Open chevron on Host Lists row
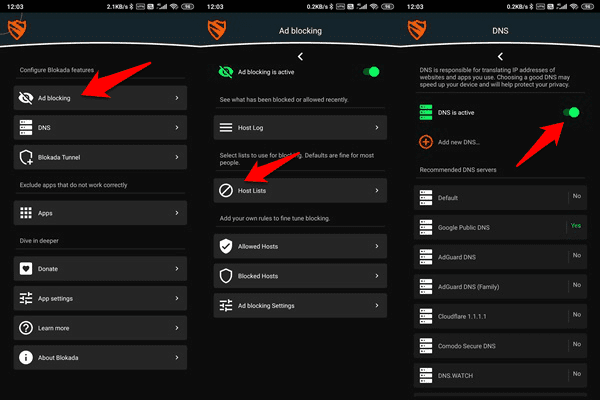The width and height of the screenshot is (600, 400). [x=377, y=190]
